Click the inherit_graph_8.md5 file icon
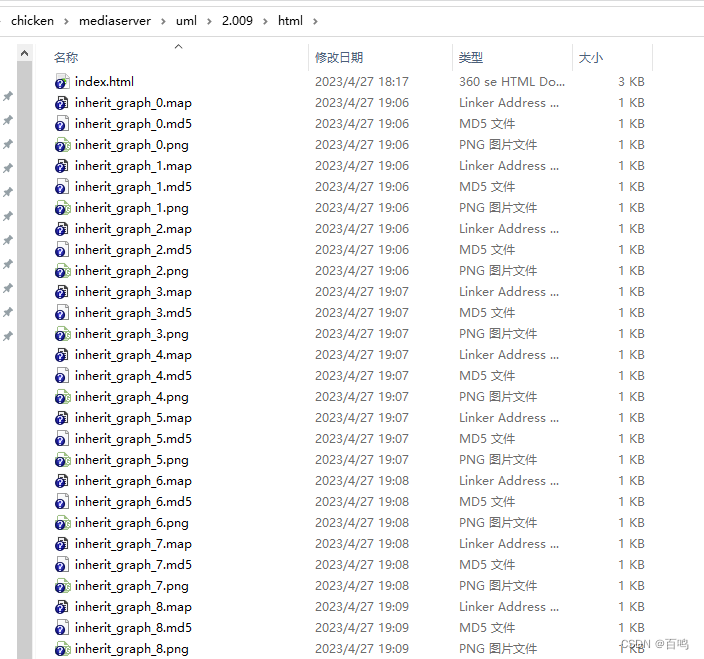 pos(62,628)
